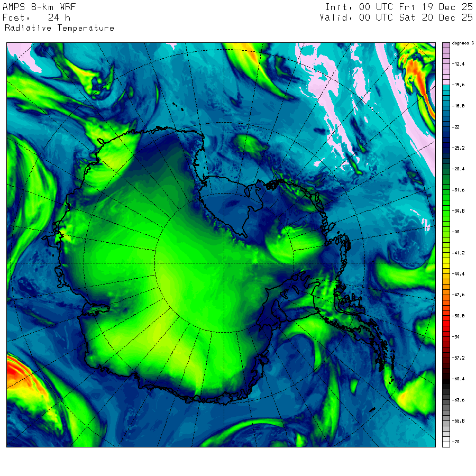Click the -66.8 value on the color scale

tap(458, 421)
